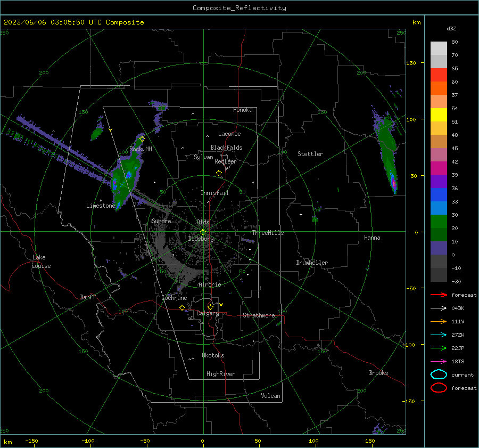Click the Okotoks label
The image size is (479, 448).
click(213, 355)
